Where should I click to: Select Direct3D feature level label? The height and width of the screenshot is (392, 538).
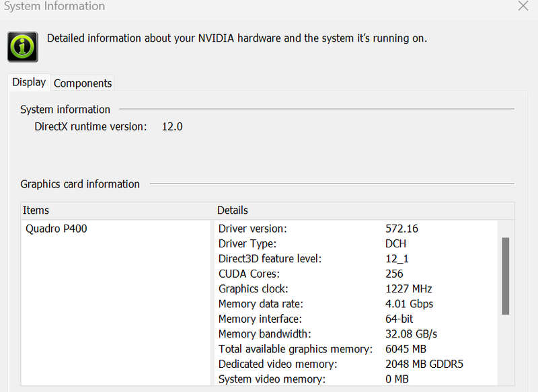click(270, 259)
